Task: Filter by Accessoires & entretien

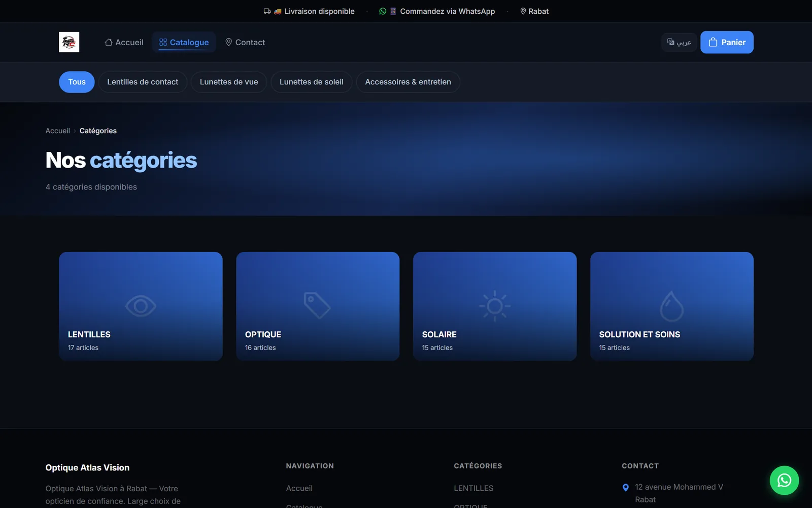Action: tap(408, 82)
